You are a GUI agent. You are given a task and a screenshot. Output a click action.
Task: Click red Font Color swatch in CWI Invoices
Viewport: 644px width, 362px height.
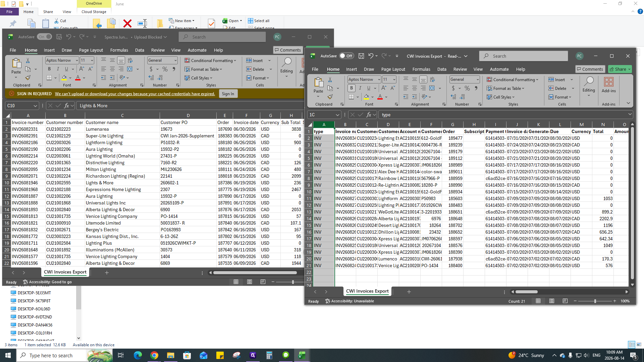(380, 97)
